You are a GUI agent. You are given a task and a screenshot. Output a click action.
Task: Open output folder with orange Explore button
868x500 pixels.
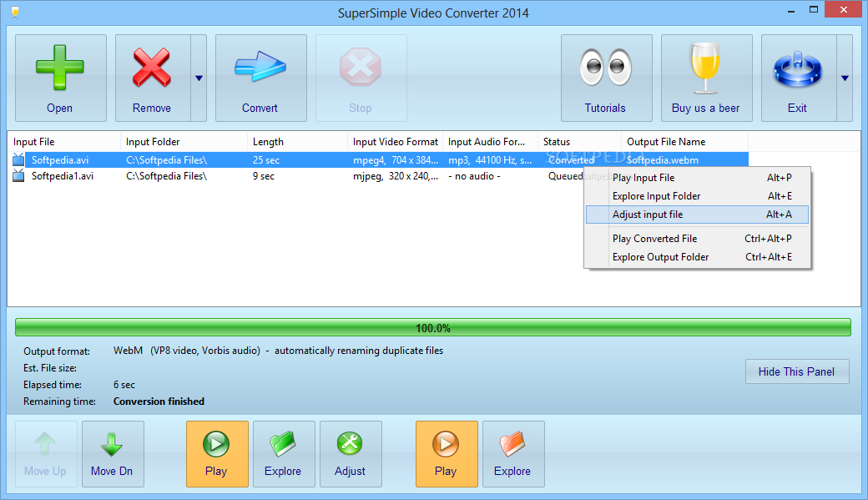tap(513, 454)
